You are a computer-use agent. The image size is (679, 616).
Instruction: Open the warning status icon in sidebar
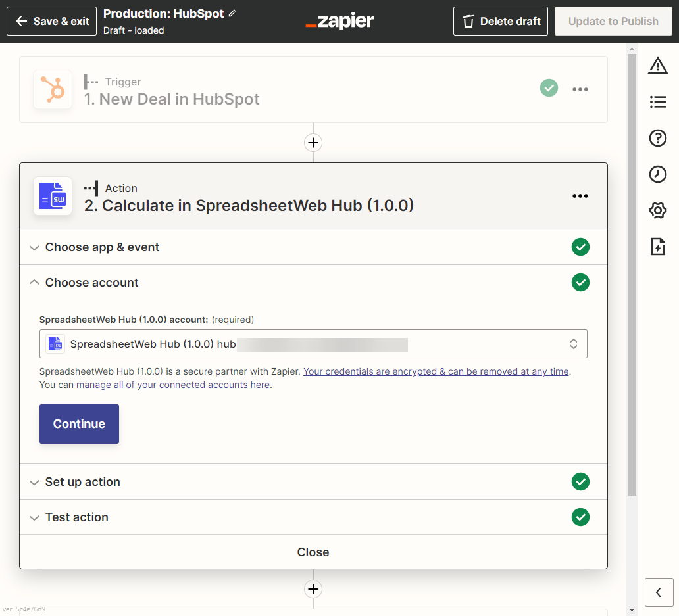coord(657,65)
